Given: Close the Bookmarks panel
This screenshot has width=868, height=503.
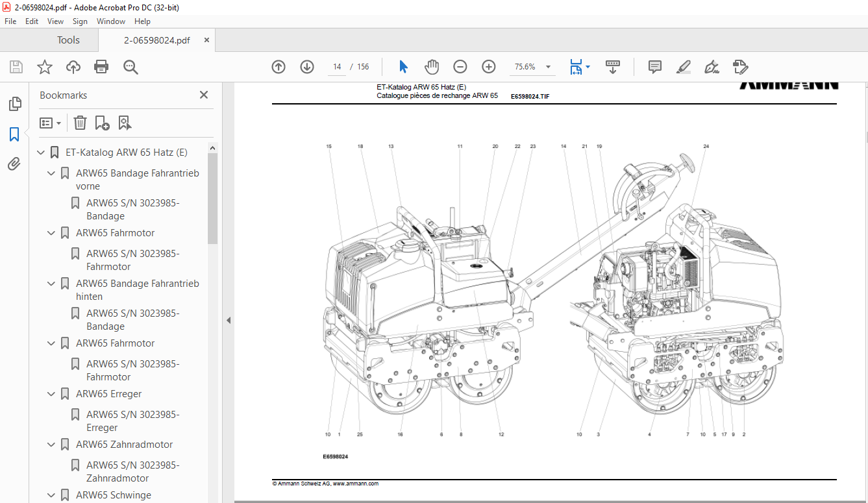Looking at the screenshot, I should coord(204,95).
